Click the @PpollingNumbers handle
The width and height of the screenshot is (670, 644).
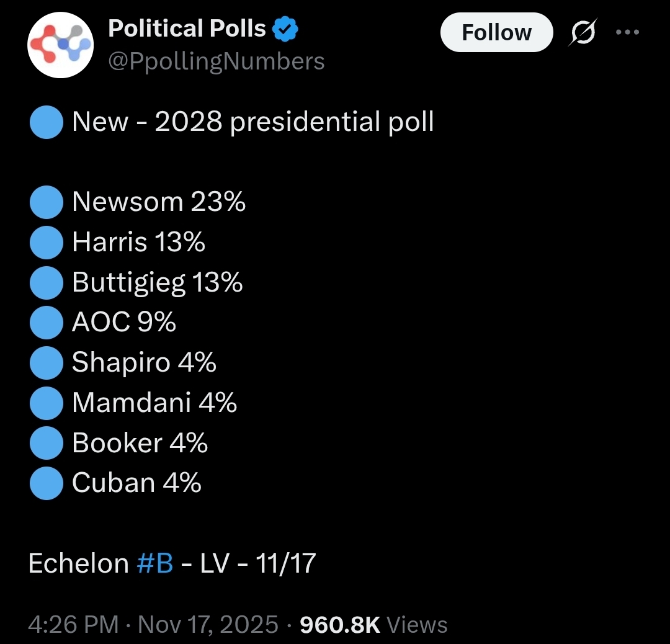pos(217,61)
